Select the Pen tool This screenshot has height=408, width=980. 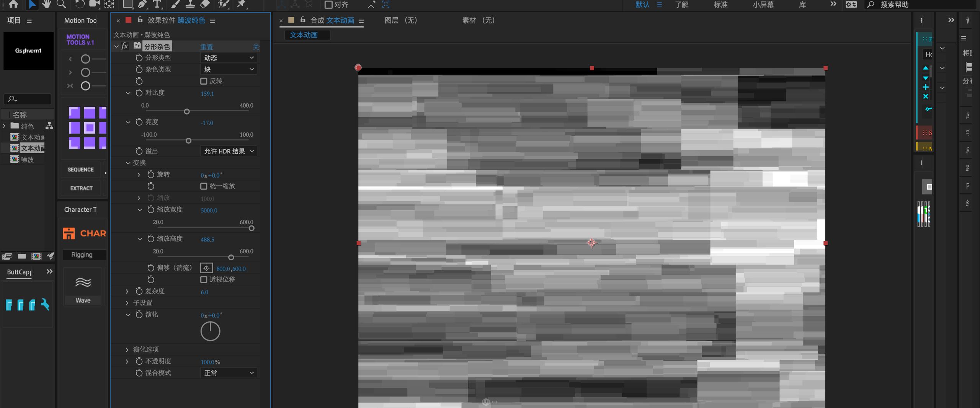[142, 4]
